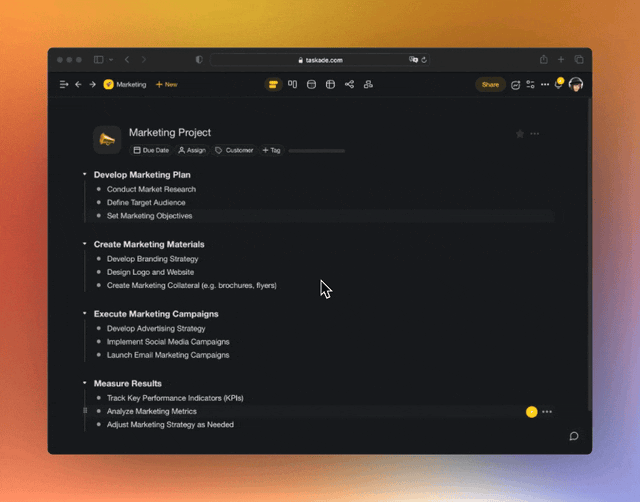Image resolution: width=640 pixels, height=502 pixels.
Task: Click the project progress bar
Action: 316,151
